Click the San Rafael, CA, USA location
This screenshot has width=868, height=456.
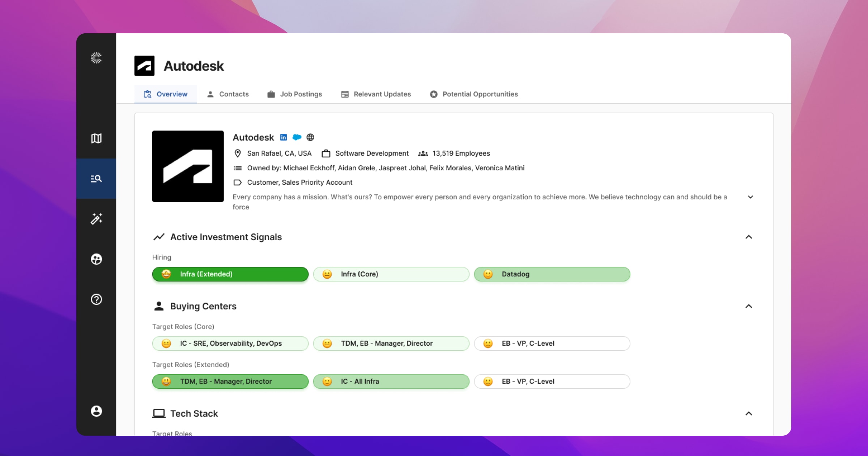tap(279, 153)
